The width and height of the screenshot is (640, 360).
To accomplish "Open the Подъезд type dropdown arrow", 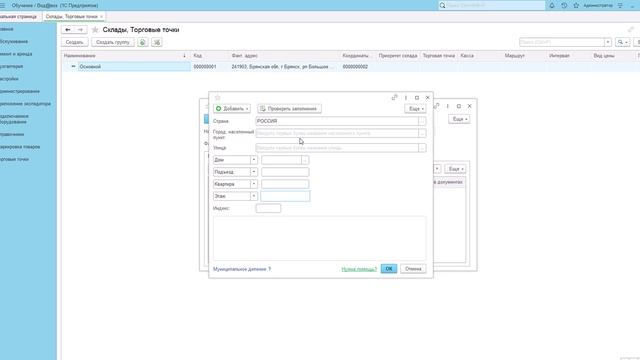I will (253, 172).
